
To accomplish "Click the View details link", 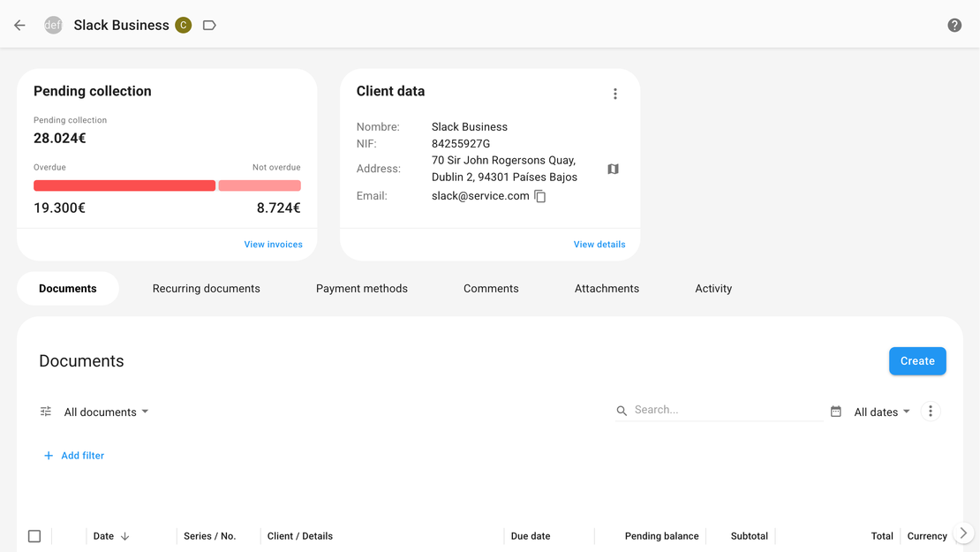I will pos(599,245).
